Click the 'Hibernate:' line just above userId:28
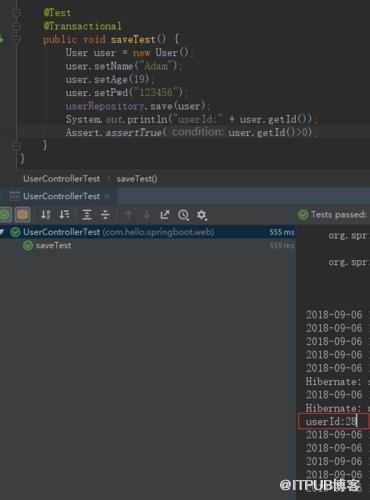The image size is (370, 500). coord(334,408)
